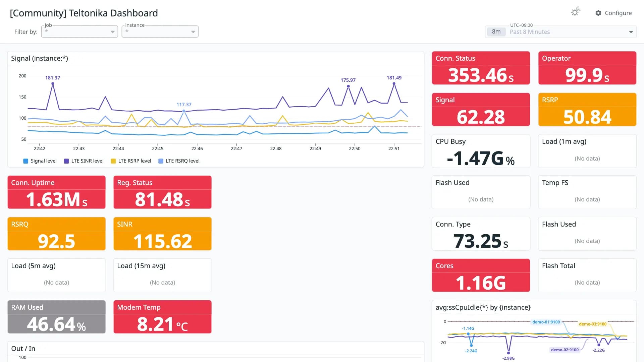Select the Temp FS widget

click(587, 192)
